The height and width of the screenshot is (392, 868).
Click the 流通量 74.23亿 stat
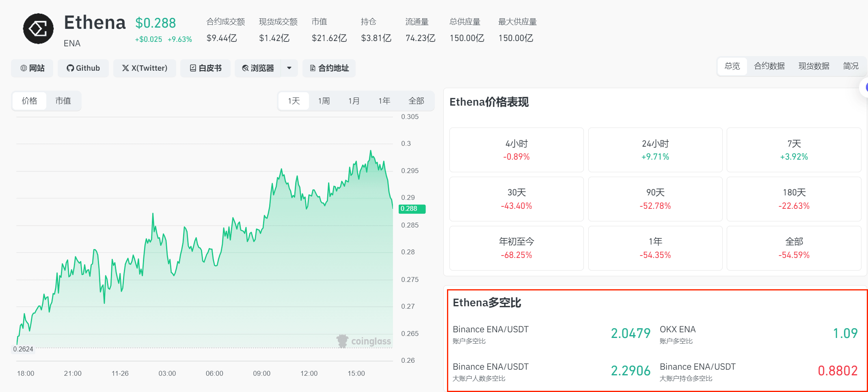point(420,30)
